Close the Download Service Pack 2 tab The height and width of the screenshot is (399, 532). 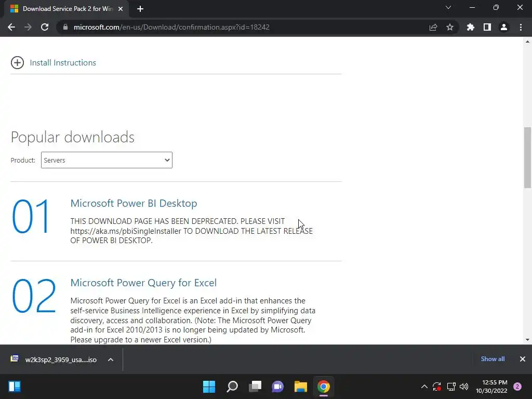121,9
